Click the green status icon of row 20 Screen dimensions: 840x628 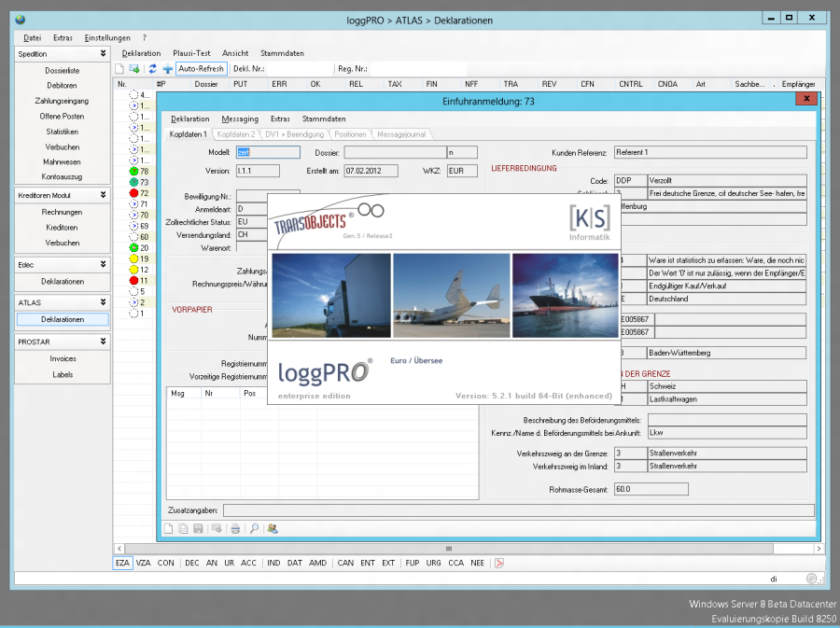[133, 248]
